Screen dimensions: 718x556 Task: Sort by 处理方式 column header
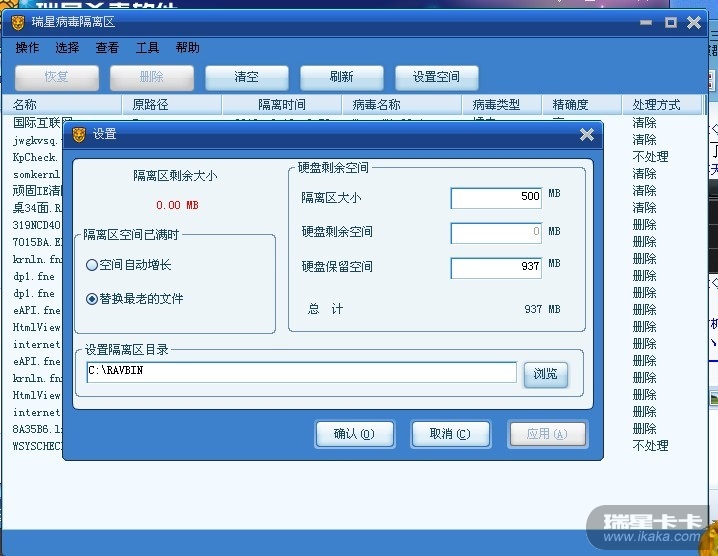pyautogui.click(x=661, y=105)
